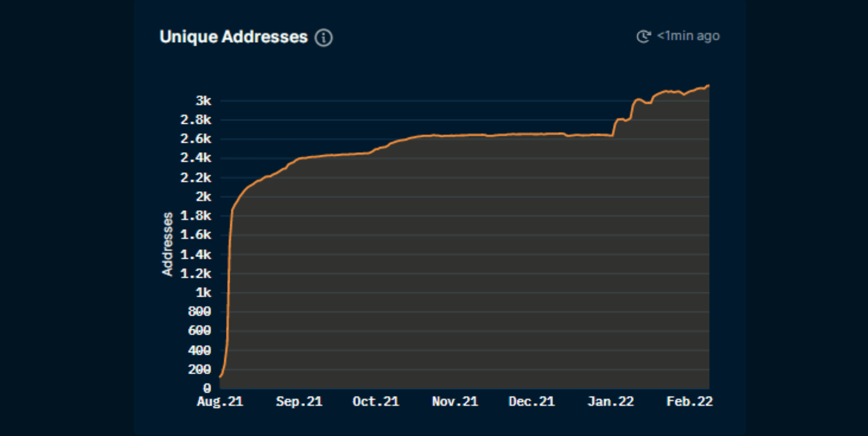This screenshot has height=436, width=868.
Task: Click the Jan.22 x-axis label
Action: click(611, 402)
